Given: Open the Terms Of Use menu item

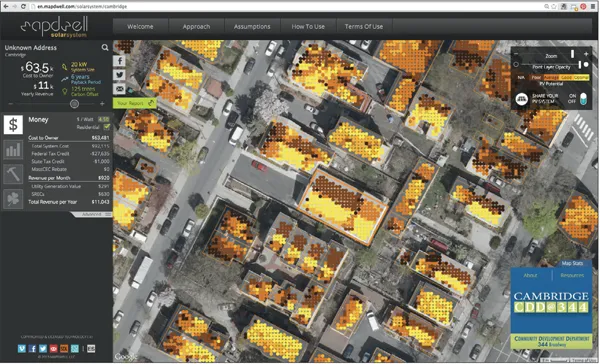Looking at the screenshot, I should (364, 27).
